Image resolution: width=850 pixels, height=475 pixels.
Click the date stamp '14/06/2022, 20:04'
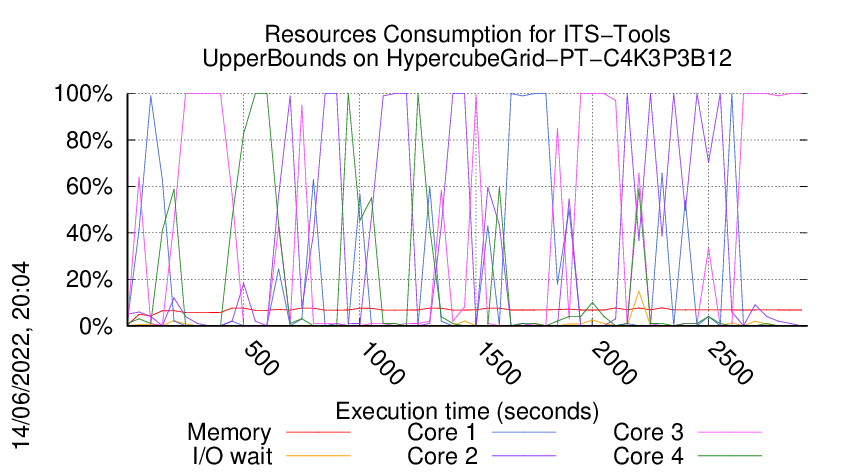[21, 356]
